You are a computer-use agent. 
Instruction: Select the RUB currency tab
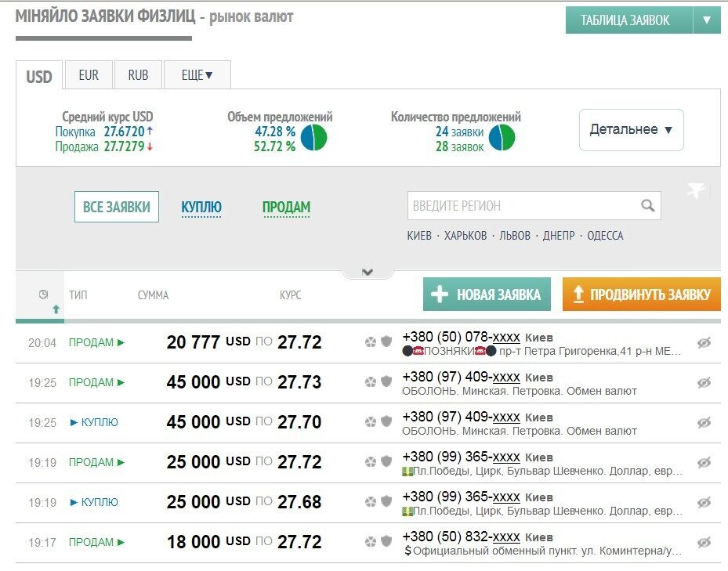pos(138,76)
